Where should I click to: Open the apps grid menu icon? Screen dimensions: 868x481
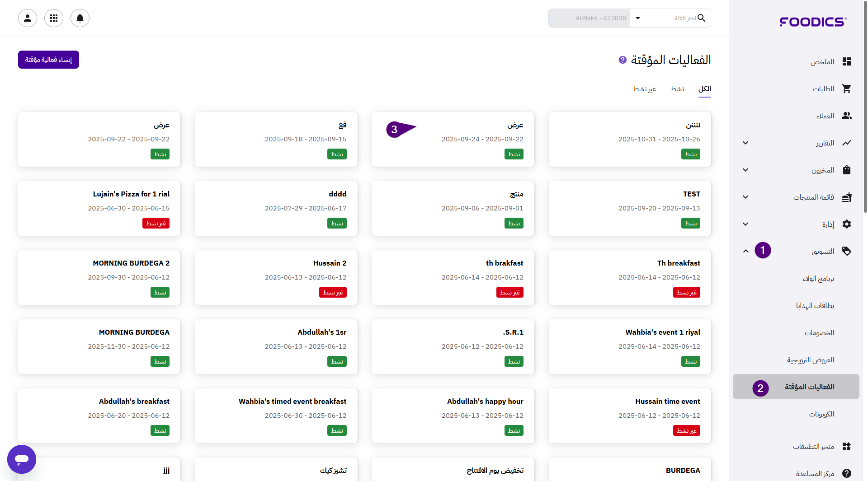click(x=54, y=18)
